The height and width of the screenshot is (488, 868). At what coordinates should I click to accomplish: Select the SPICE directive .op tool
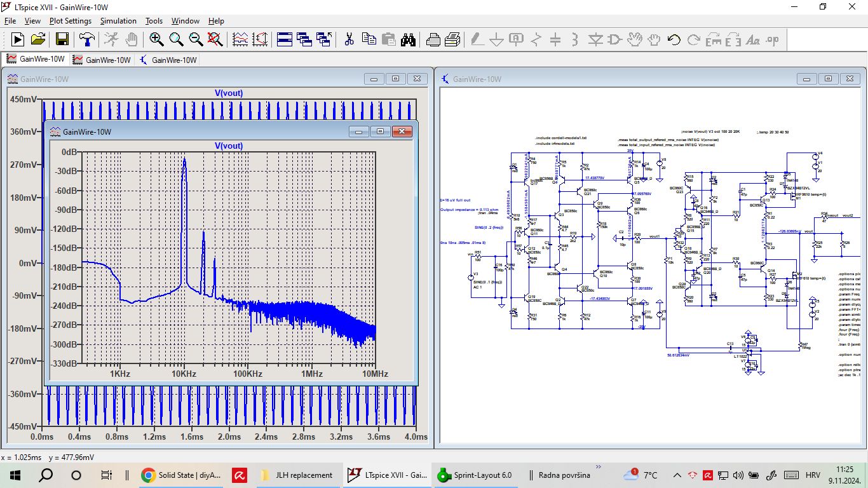(772, 39)
